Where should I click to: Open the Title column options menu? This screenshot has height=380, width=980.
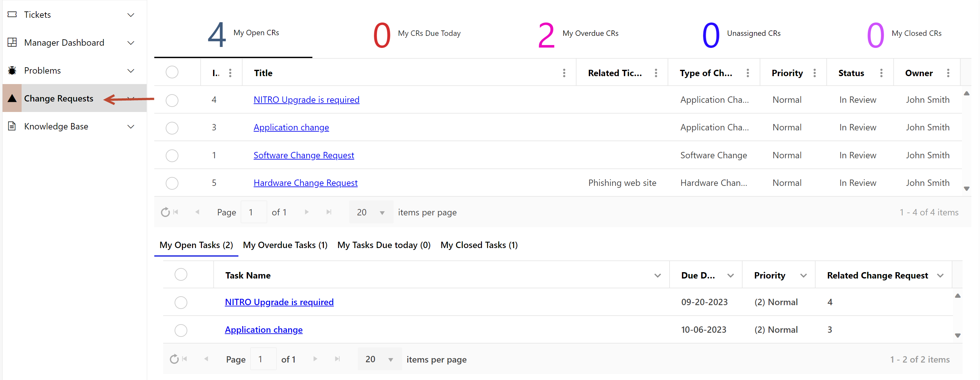pos(564,73)
